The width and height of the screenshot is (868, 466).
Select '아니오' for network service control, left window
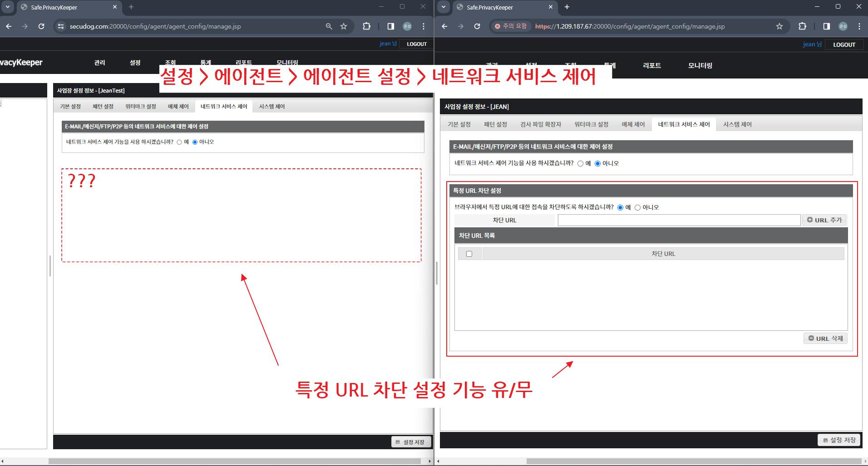[195, 142]
